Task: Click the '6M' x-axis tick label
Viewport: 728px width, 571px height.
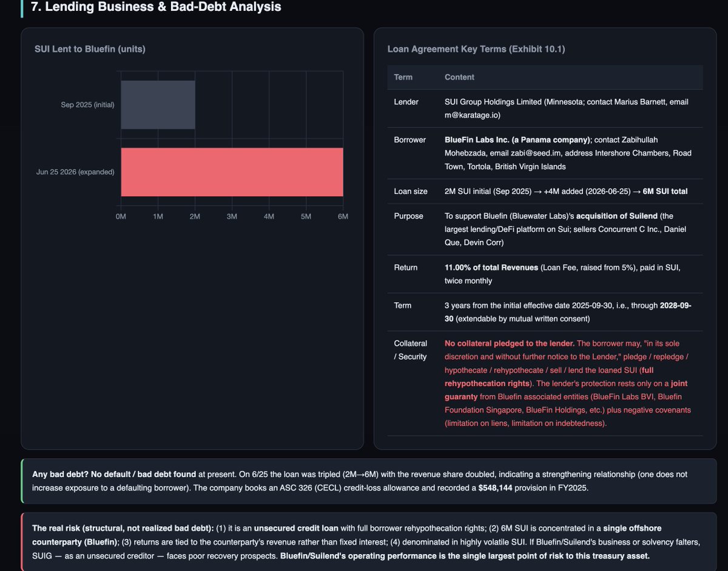Action: pyautogui.click(x=343, y=217)
